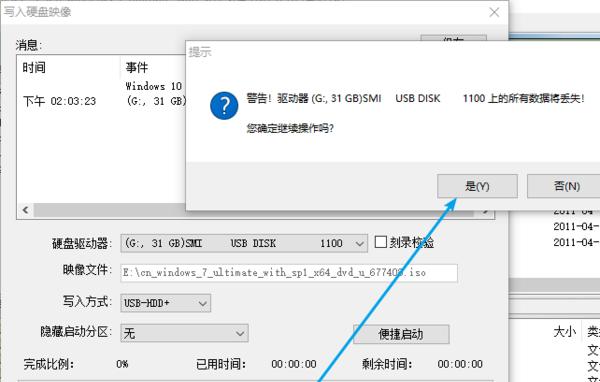Screen dimensions: 600x382
Task: Decline the warning with 否(N)
Action: pyautogui.click(x=564, y=186)
